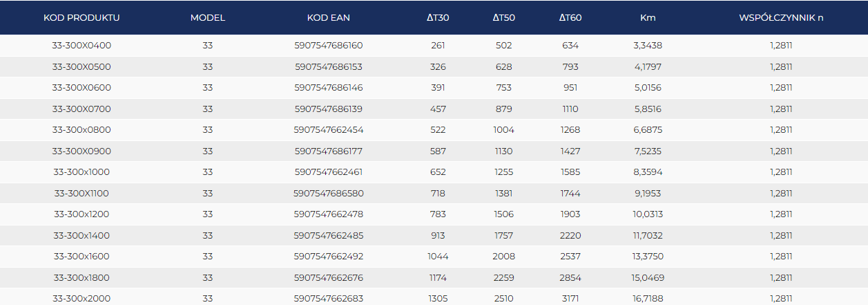Select EAN code 5907547686153

point(328,67)
